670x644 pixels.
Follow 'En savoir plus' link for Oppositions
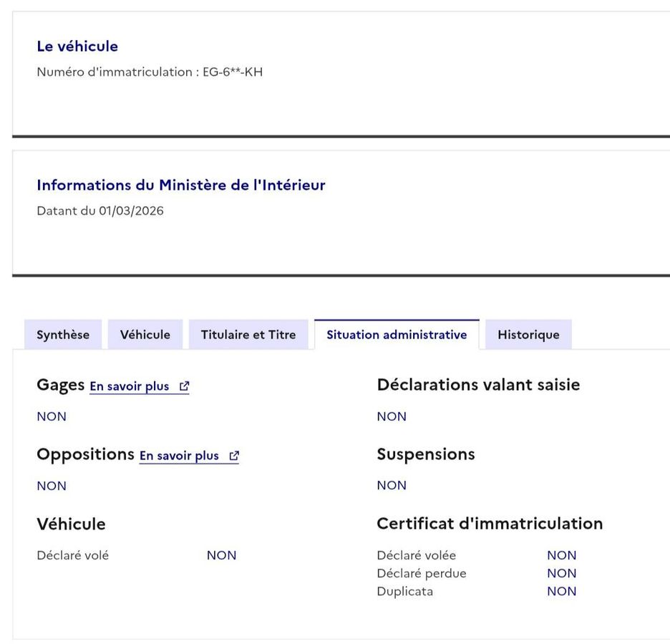179,456
